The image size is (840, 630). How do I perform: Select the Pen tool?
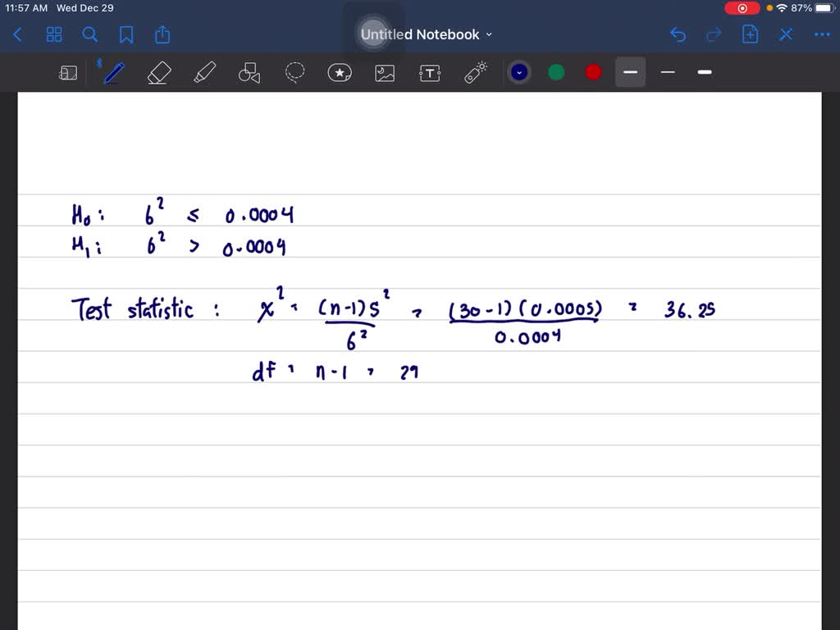pyautogui.click(x=113, y=73)
